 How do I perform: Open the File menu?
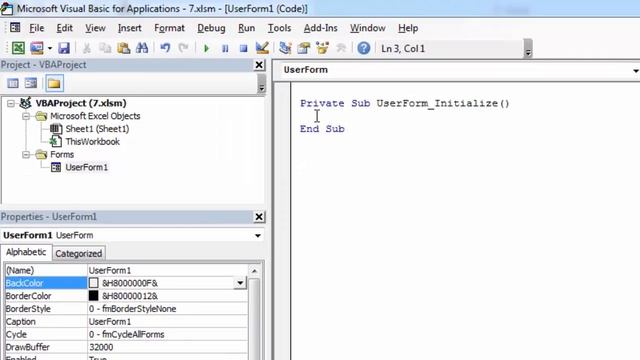[x=37, y=28]
